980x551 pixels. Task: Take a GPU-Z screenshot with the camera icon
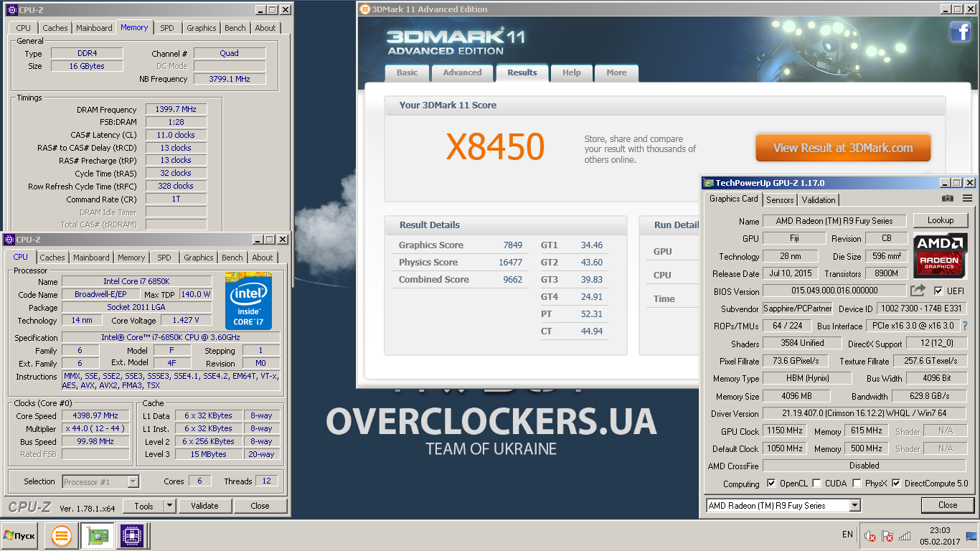pos(948,199)
